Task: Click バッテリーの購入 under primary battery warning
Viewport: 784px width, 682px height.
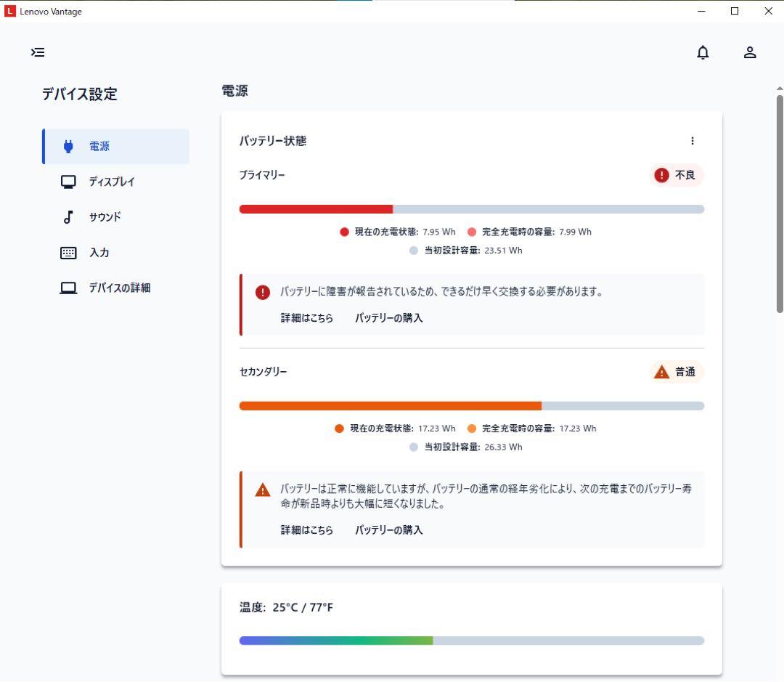Action: [x=388, y=318]
